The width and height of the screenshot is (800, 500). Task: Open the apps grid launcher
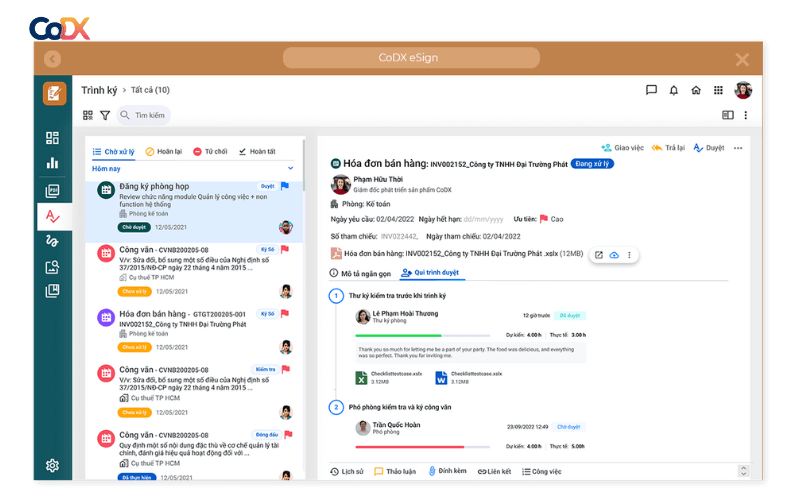pyautogui.click(x=718, y=90)
